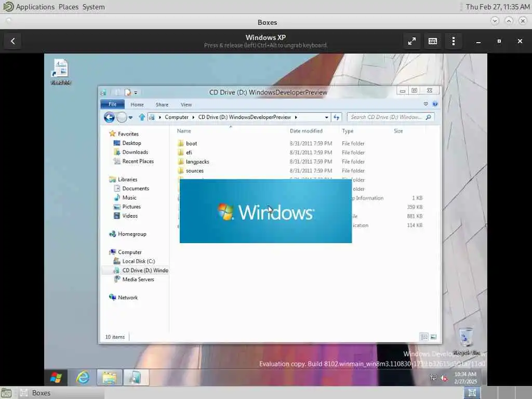The width and height of the screenshot is (532, 399).
Task: Expand breadcrumb arrow after Computer
Action: tap(193, 117)
